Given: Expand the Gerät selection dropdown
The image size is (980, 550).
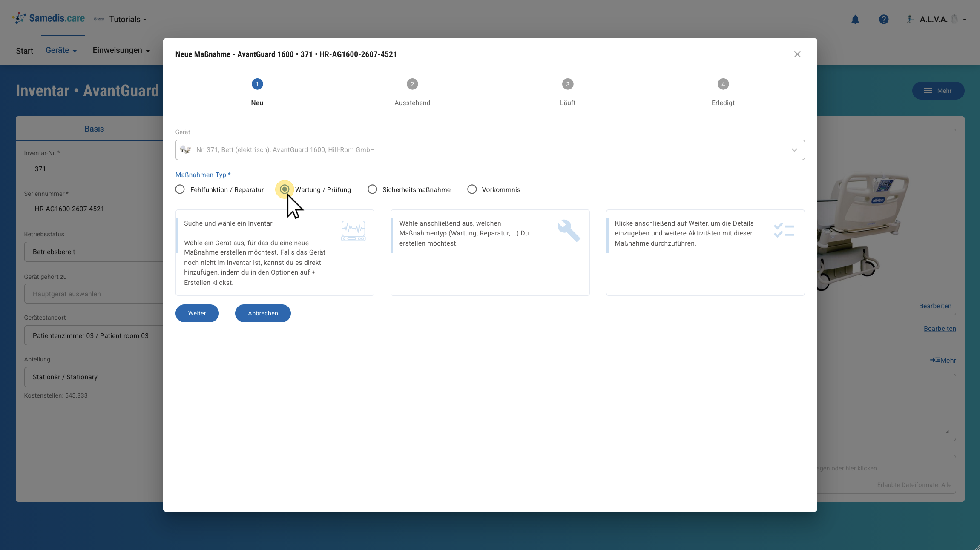Looking at the screenshot, I should tap(794, 150).
